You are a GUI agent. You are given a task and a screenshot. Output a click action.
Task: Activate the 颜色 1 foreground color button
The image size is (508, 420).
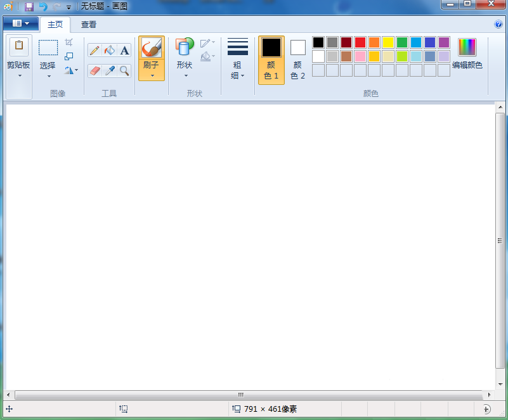pyautogui.click(x=271, y=60)
